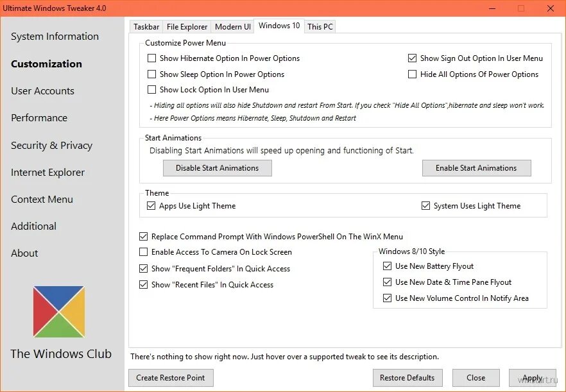Viewport: 566px width, 392px height.
Task: Disable "System Uses Light Theme"
Action: [425, 205]
